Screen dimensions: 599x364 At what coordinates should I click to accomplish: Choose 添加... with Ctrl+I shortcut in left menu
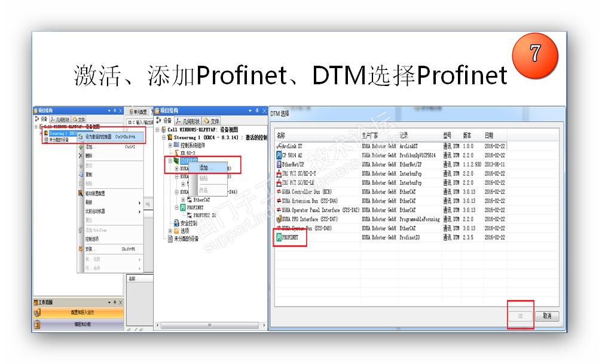coord(110,146)
